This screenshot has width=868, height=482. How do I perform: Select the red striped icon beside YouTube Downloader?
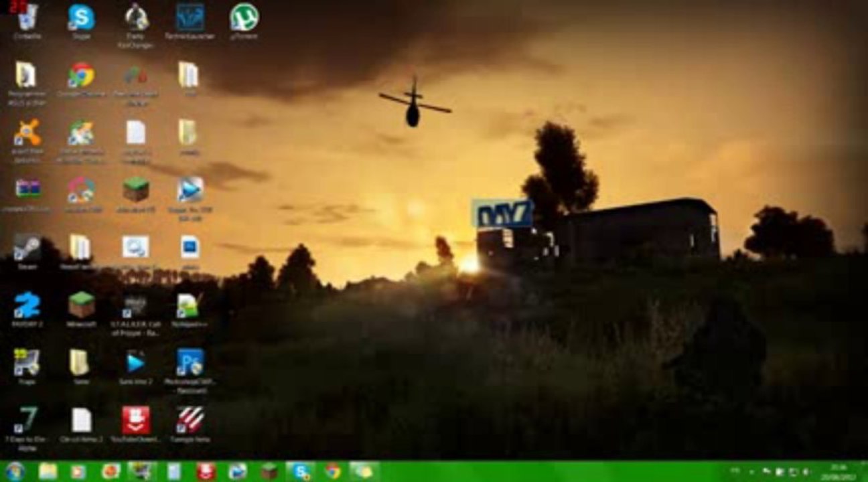click(x=190, y=420)
